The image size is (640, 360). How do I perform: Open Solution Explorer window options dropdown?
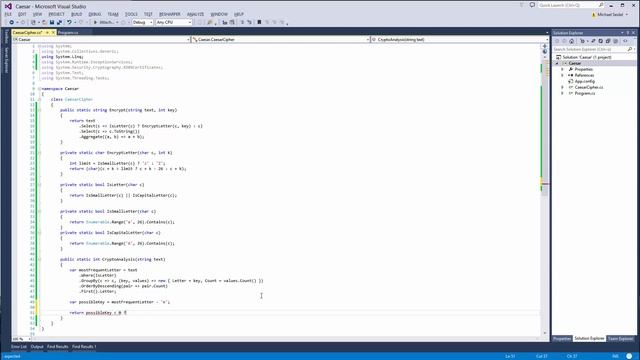click(622, 33)
